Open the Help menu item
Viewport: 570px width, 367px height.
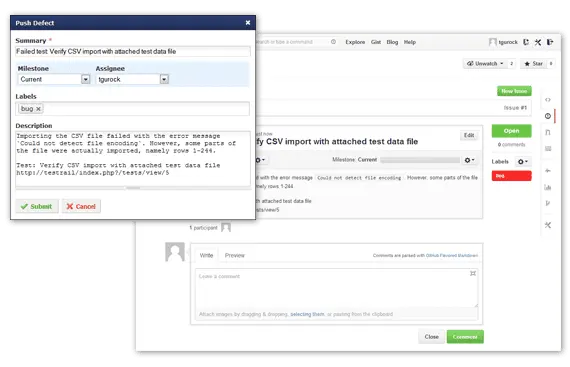click(410, 42)
